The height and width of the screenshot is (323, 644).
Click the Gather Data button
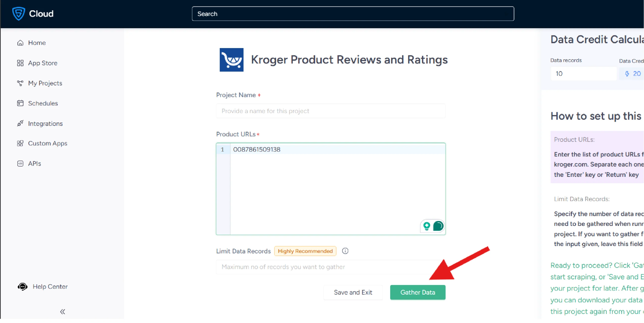(418, 292)
